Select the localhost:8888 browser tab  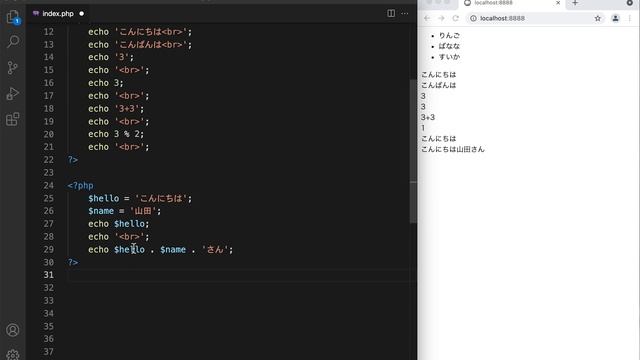point(512,3)
